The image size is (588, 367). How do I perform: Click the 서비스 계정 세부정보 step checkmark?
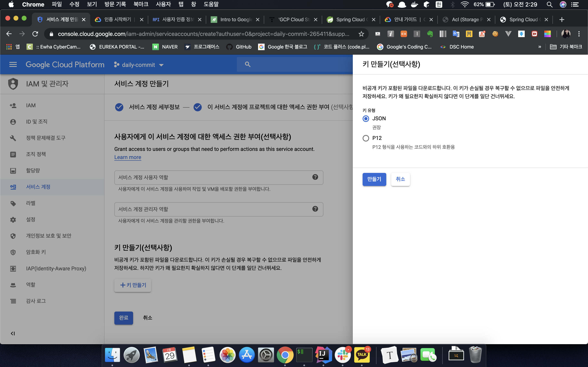point(119,107)
